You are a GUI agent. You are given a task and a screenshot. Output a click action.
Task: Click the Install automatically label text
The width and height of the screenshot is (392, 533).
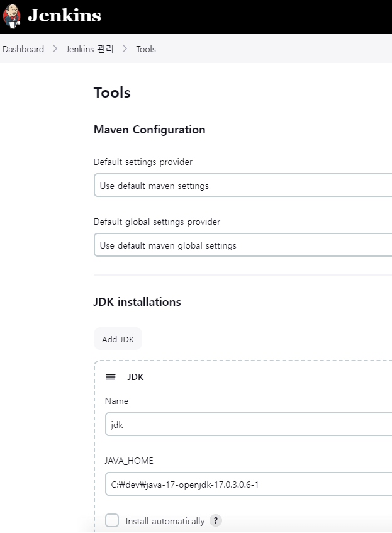[165, 521]
